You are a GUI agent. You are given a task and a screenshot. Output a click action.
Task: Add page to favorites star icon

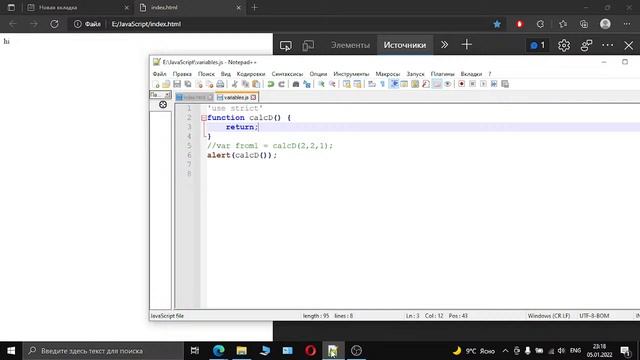497,24
